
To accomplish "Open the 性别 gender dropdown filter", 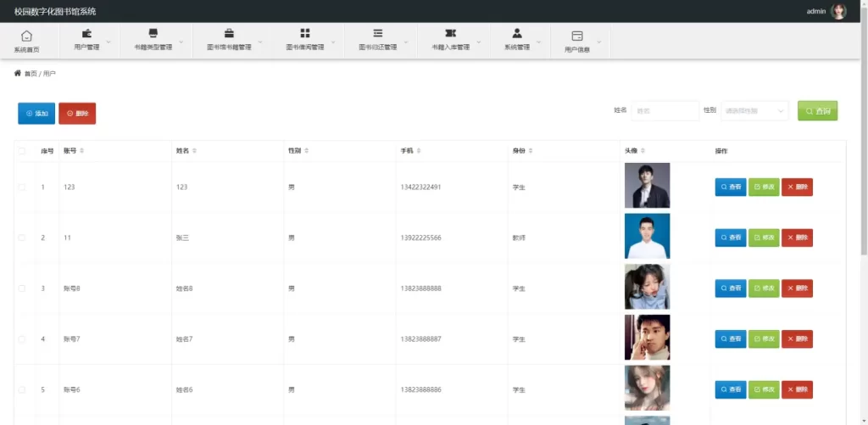I will coord(754,111).
